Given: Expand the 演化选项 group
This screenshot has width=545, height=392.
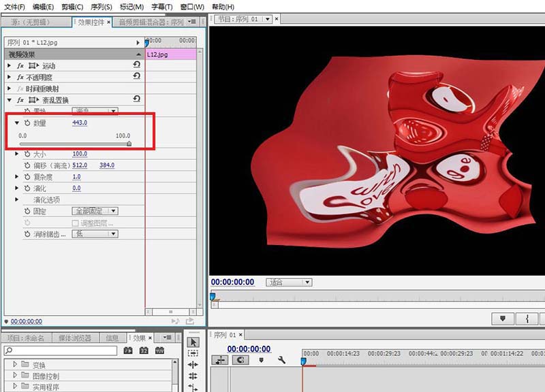Looking at the screenshot, I should [16, 199].
